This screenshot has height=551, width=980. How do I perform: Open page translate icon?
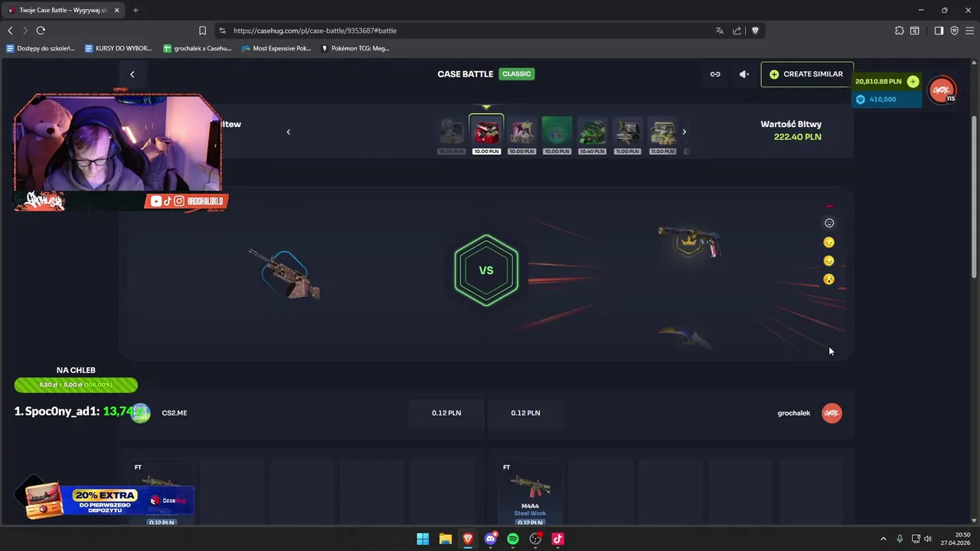point(719,31)
